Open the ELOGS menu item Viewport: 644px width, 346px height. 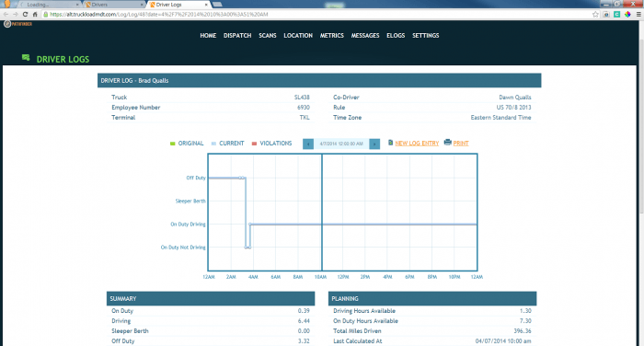click(x=396, y=36)
